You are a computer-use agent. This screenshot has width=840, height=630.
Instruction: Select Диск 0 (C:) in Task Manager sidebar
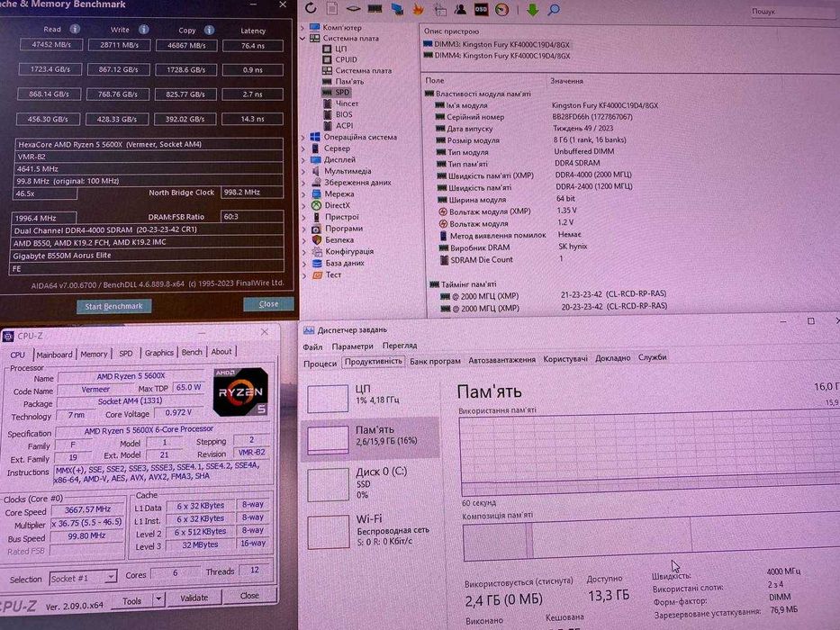tap(370, 483)
